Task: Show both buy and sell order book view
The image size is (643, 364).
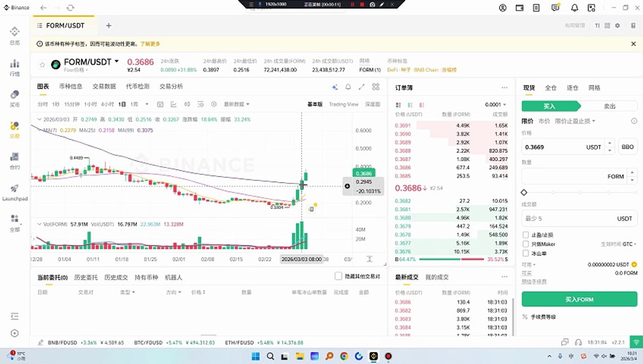Action: [x=398, y=105]
